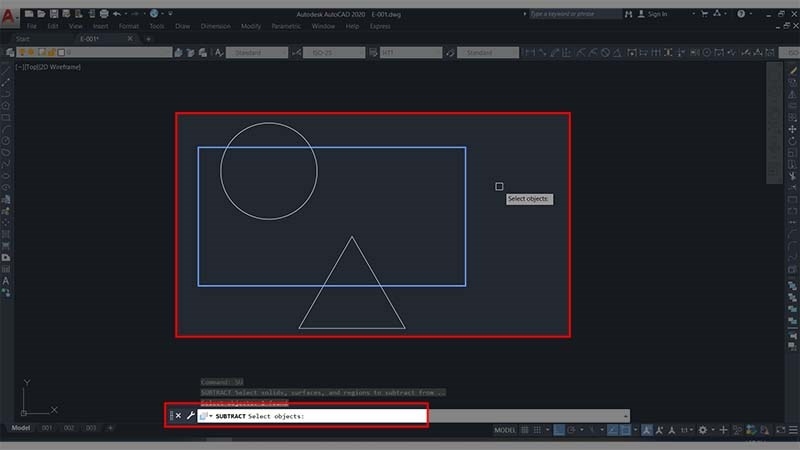Click the Text Style icon beside Standard dropdown

(x=218, y=53)
